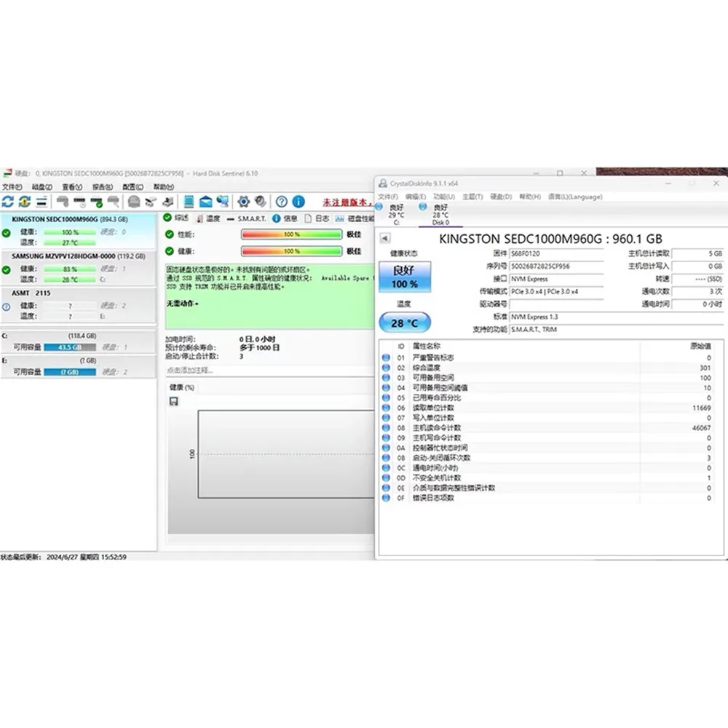Click the PCIe 3.0 x4 transfer mode field

click(x=556, y=292)
